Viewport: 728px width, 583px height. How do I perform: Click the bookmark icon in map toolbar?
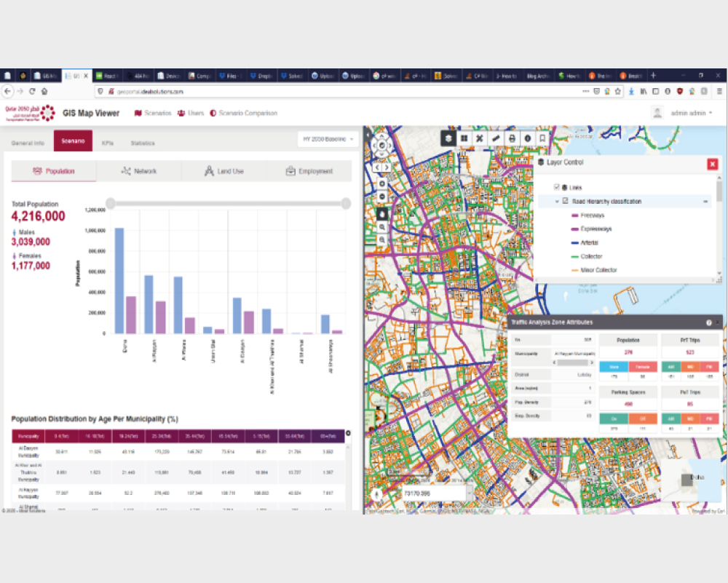pyautogui.click(x=543, y=138)
